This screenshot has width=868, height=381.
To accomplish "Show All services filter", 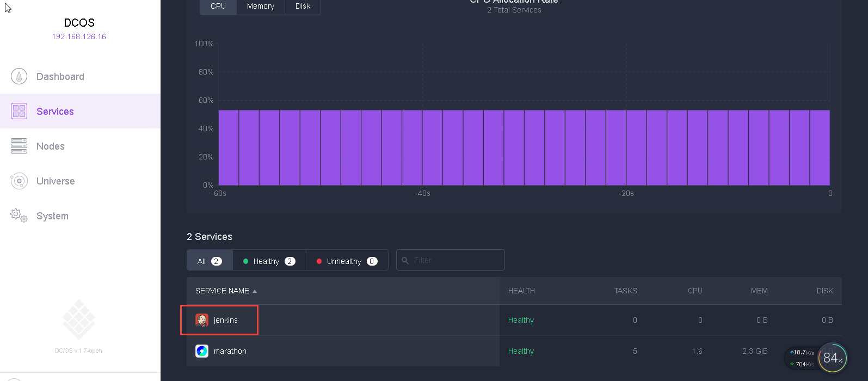I will coord(210,261).
